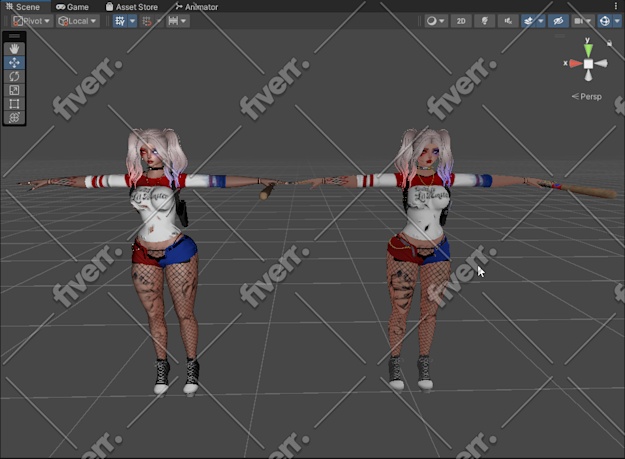Select the Scale tool

[14, 90]
